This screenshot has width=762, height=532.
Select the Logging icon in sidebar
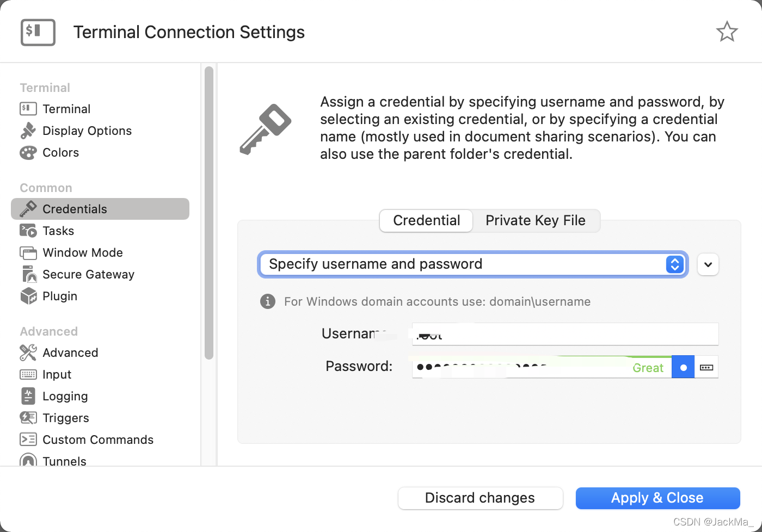click(28, 396)
